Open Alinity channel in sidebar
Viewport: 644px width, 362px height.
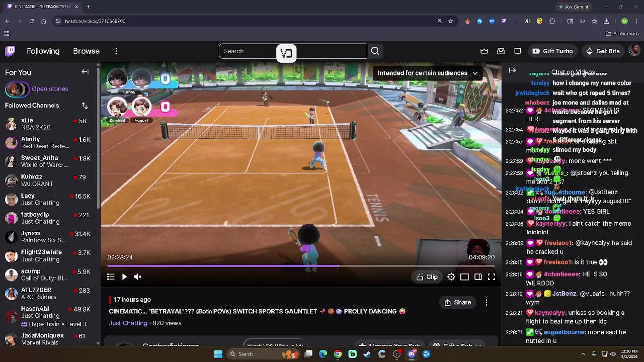[x=48, y=142]
